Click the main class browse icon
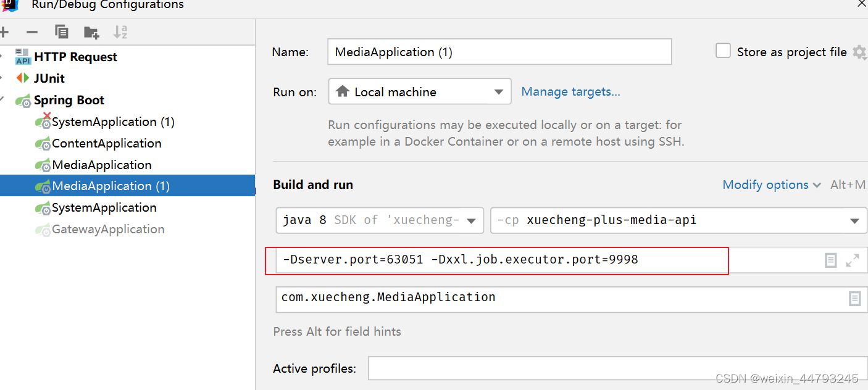Screen dimensions: 868x390 click(854, 299)
